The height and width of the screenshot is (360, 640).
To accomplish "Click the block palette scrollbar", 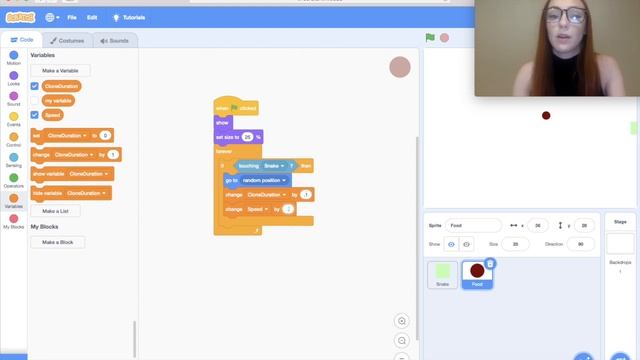I will (134, 339).
